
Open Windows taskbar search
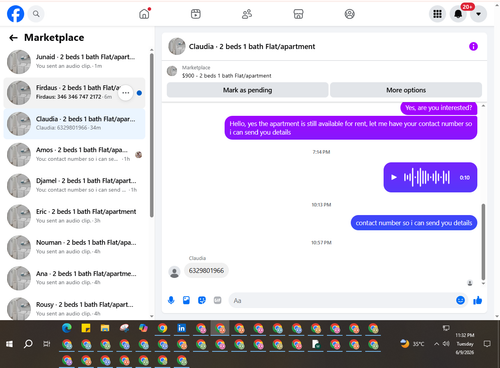point(28,344)
